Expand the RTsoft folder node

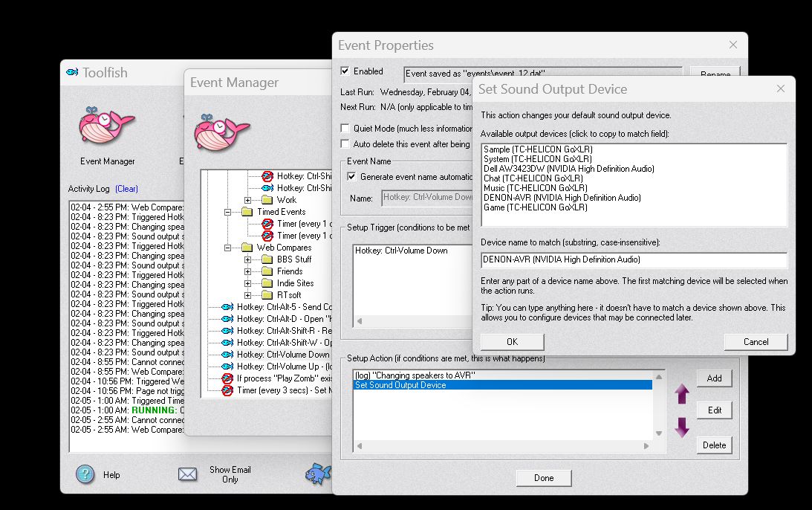pos(247,295)
